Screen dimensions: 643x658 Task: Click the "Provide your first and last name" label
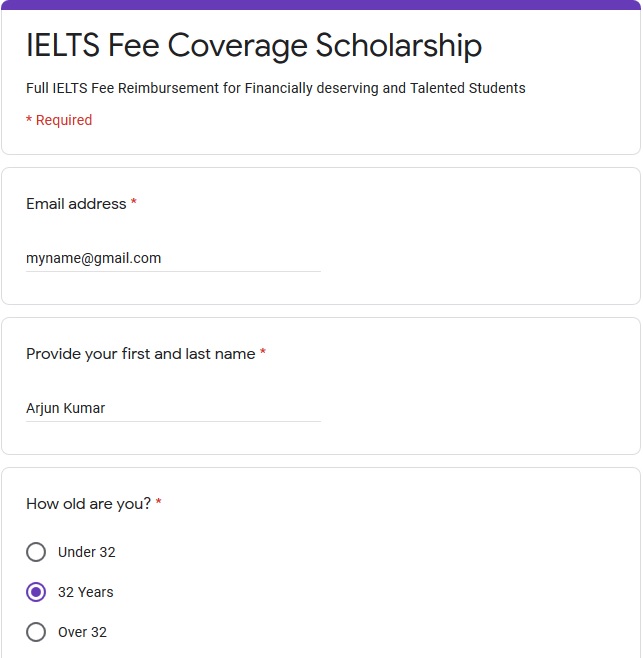tap(141, 354)
